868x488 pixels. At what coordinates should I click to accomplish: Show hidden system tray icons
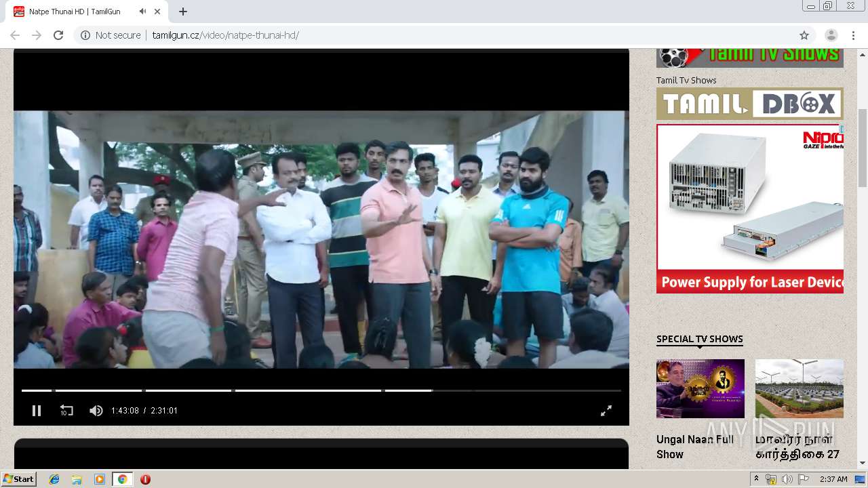[756, 479]
